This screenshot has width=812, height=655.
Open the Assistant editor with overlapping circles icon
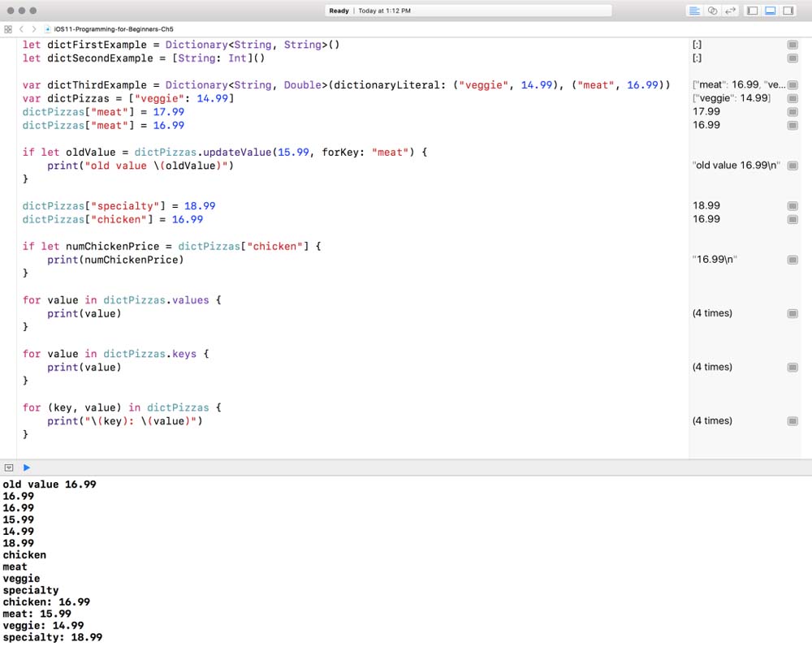click(x=712, y=11)
